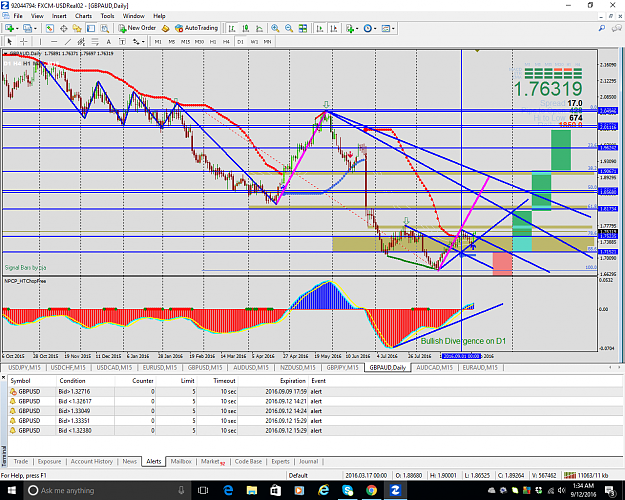
Task: Switch chart to candlesticks display
Action: tap(246, 28)
